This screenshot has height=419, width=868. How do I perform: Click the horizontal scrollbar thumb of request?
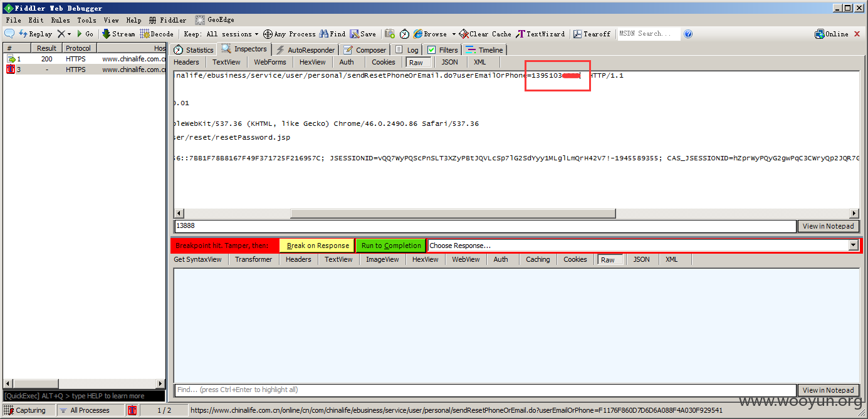[453, 214]
